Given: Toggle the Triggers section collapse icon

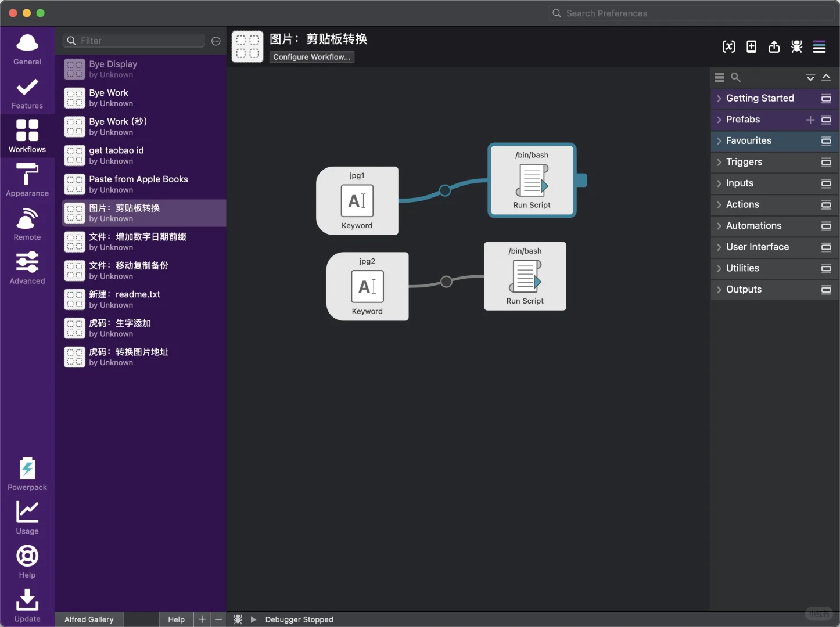Looking at the screenshot, I should click(x=826, y=162).
